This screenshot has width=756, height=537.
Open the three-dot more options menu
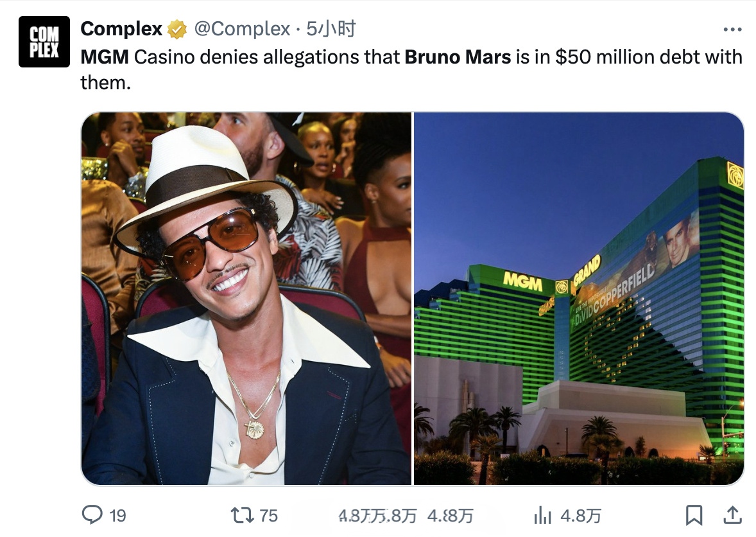(x=732, y=30)
